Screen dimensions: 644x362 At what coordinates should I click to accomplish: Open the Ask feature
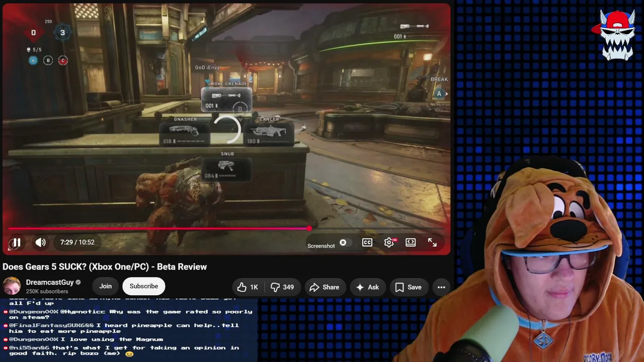pos(367,287)
